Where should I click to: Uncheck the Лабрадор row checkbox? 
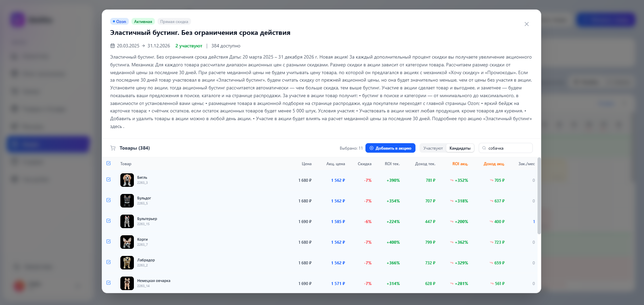[109, 262]
